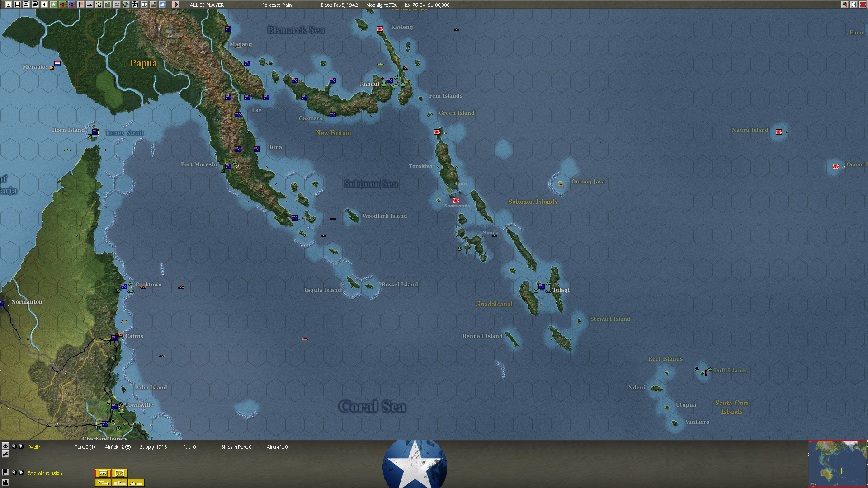Select the Japanese flag at Nauru Island
Viewport: 868px width, 488px height.
[779, 132]
